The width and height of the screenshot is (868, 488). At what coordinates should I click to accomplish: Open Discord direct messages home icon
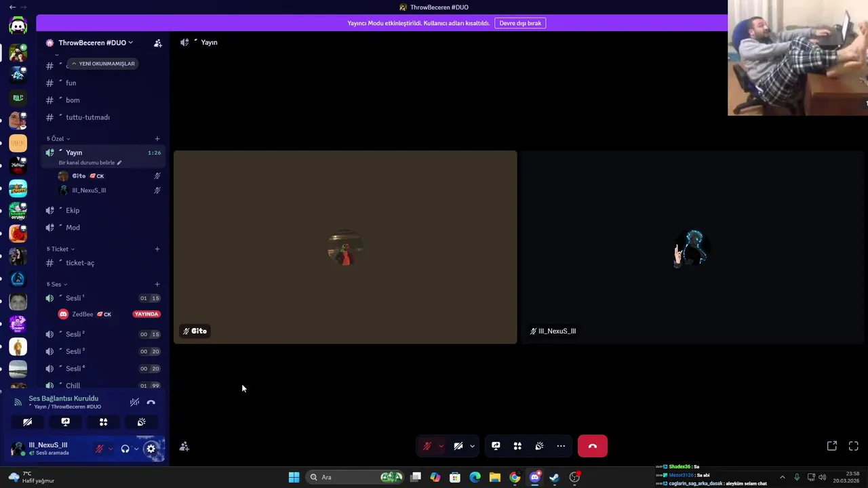pyautogui.click(x=18, y=26)
